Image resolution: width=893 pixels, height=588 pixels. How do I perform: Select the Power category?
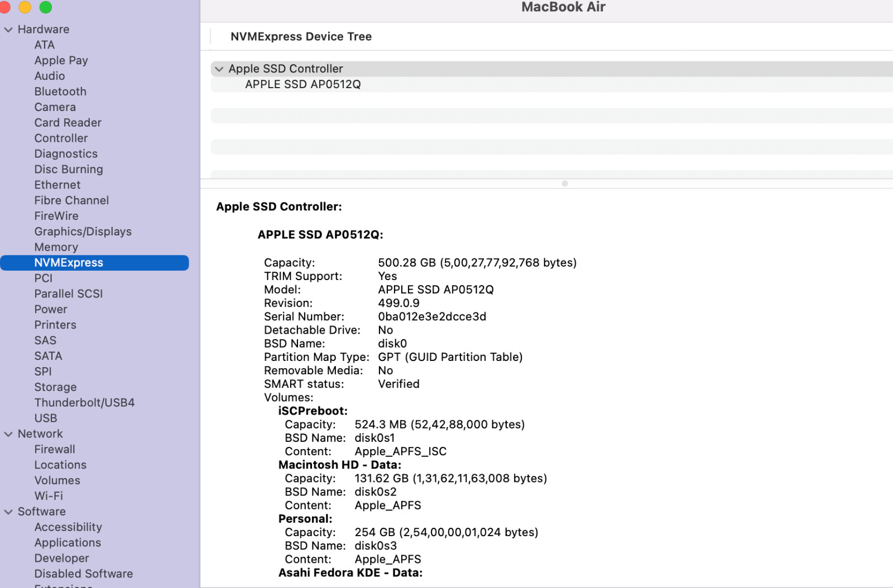click(x=50, y=310)
